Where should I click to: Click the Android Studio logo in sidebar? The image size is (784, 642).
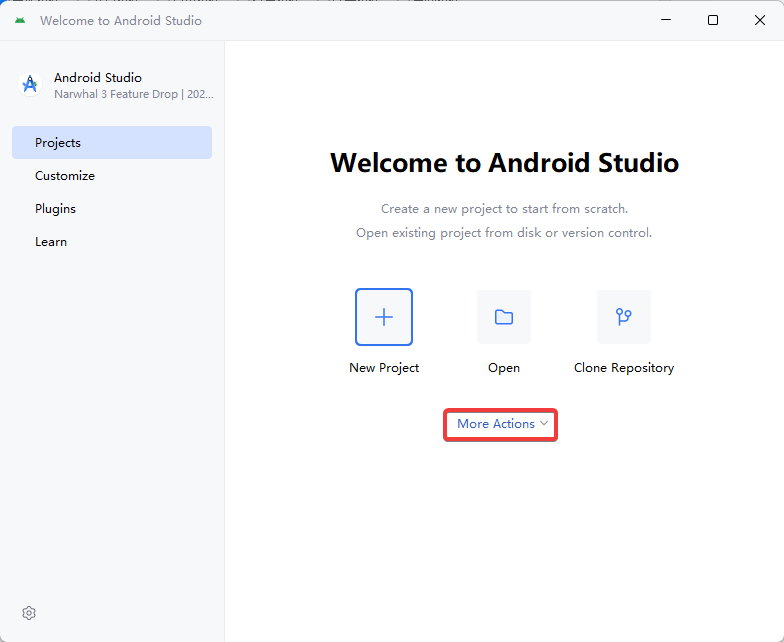[x=30, y=84]
